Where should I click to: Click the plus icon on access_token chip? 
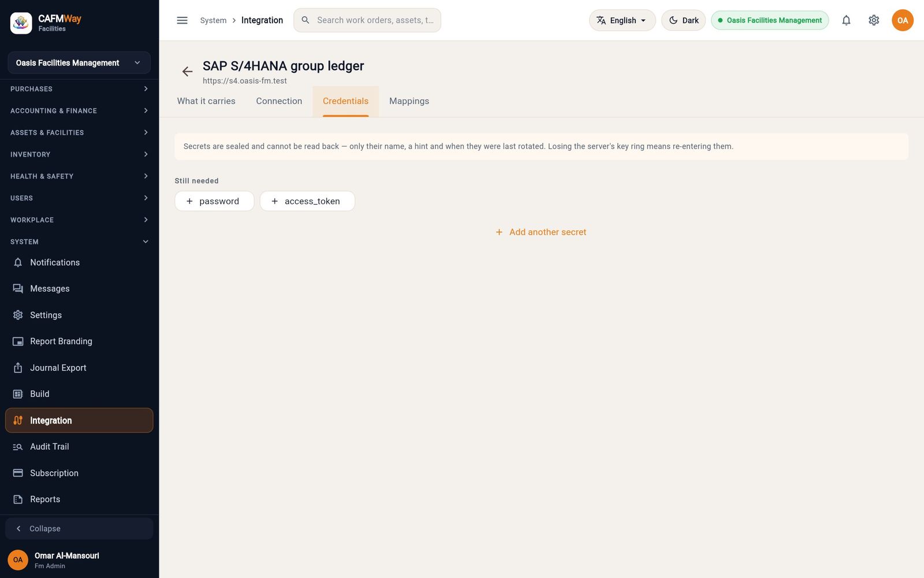coord(275,201)
